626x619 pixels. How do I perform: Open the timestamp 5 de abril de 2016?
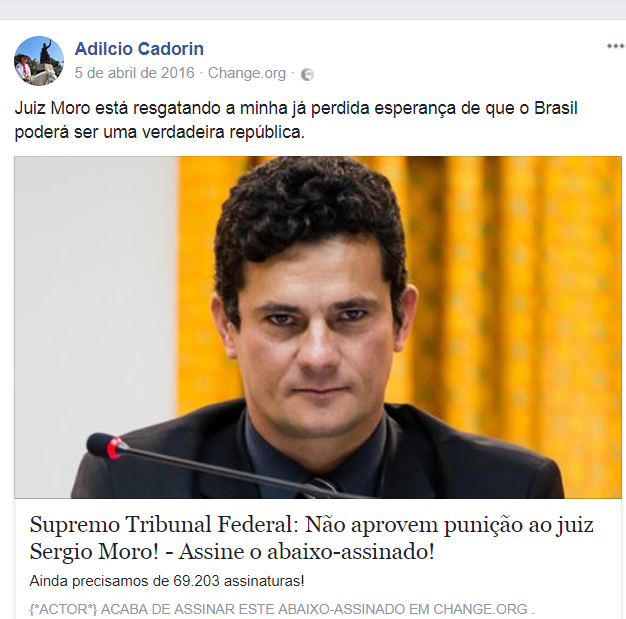(135, 73)
